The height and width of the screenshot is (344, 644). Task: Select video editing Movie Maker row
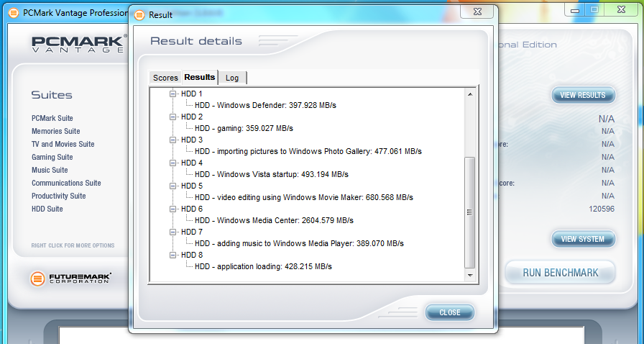pyautogui.click(x=304, y=197)
